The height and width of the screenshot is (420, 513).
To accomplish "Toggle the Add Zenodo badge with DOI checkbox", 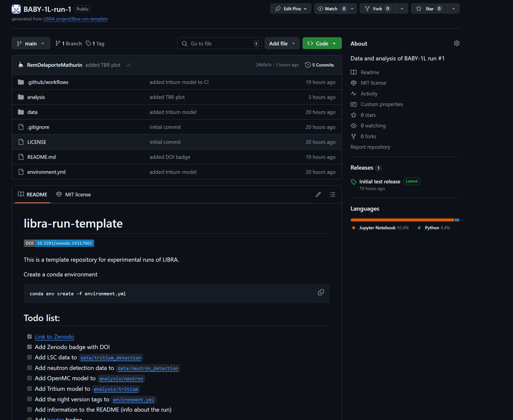I will tap(30, 347).
